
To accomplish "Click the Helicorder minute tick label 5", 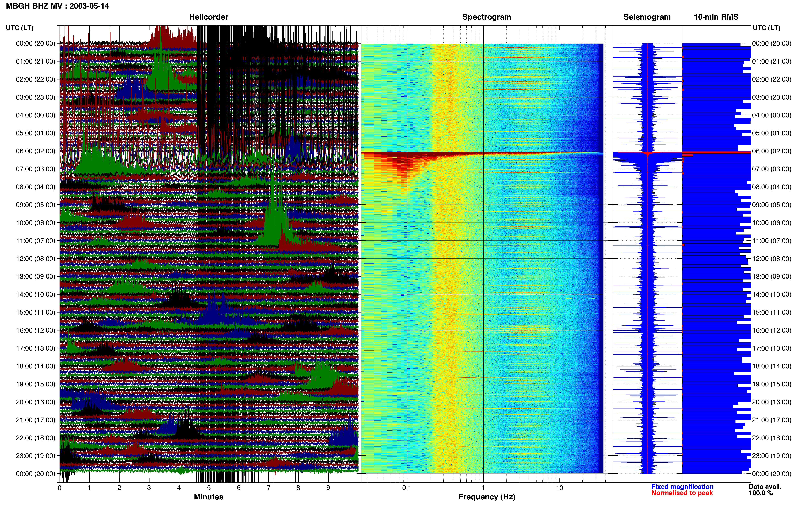I will (209, 488).
